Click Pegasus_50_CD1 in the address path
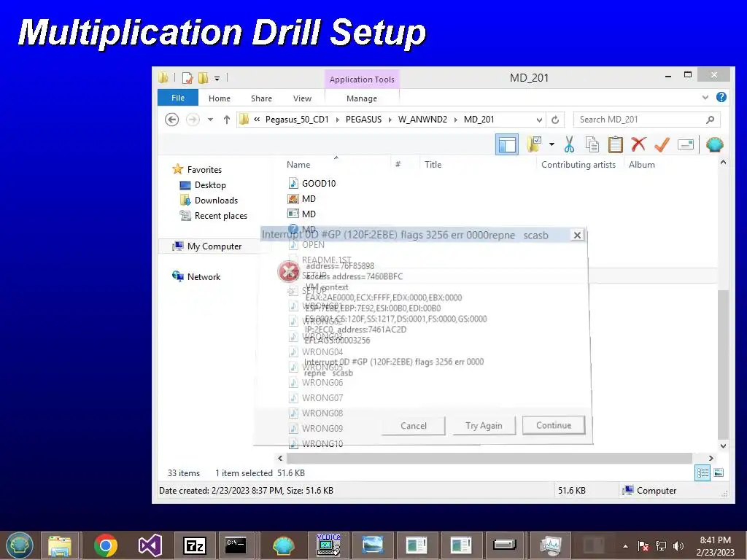This screenshot has height=560, width=747. [x=297, y=120]
